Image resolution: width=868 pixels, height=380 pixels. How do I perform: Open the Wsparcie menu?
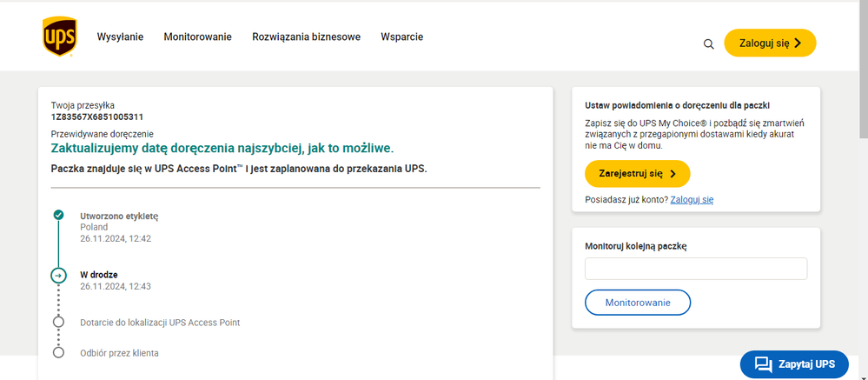[x=402, y=37]
